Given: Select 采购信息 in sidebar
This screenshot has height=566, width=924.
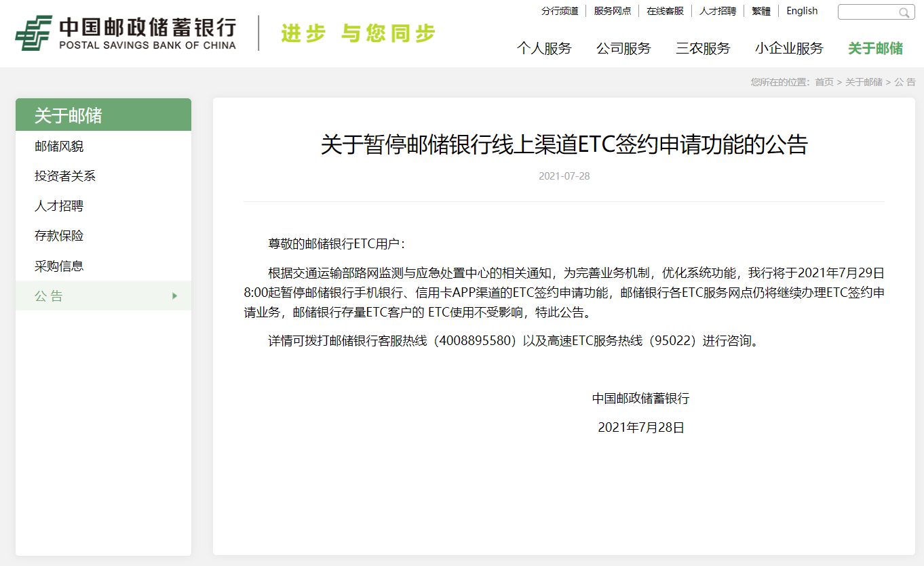Looking at the screenshot, I should (103, 266).
